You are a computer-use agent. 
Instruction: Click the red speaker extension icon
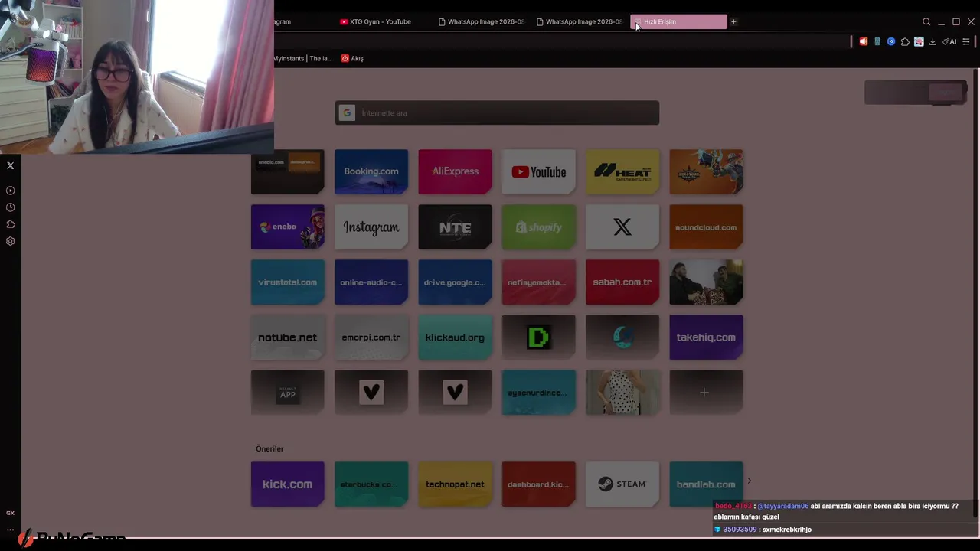(x=864, y=41)
